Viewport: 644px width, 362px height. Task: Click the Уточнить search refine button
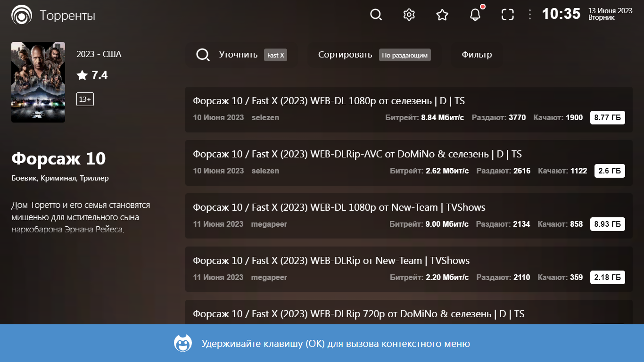coord(242,55)
